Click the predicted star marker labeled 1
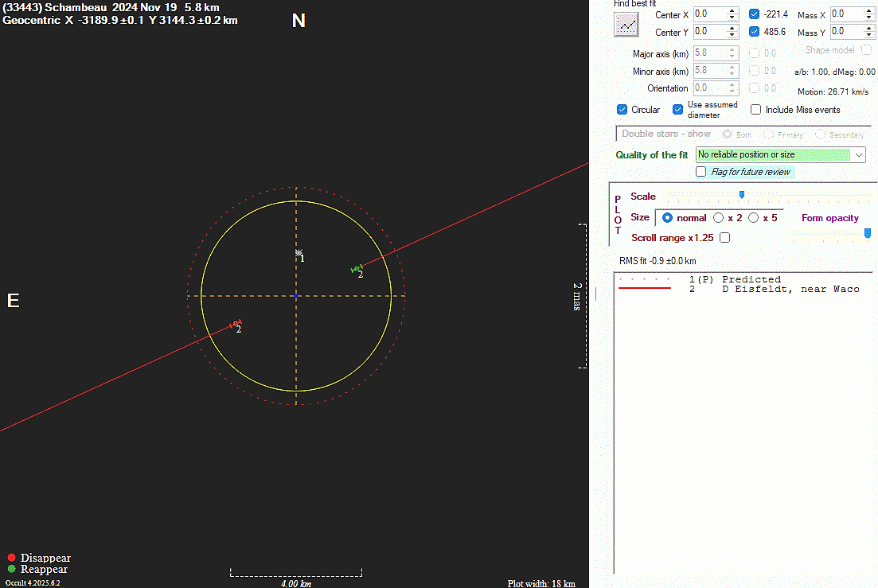The width and height of the screenshot is (878, 588). coord(299,253)
